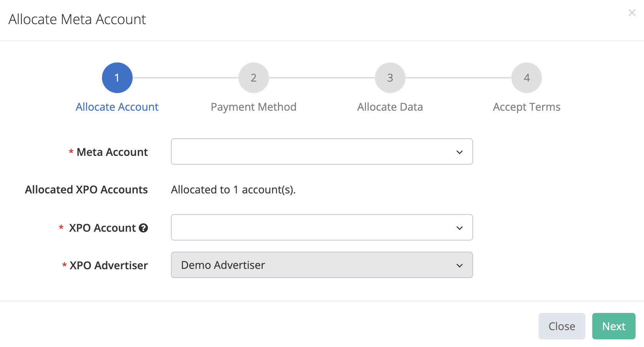Click step 4 Accept Terms circle
The width and height of the screenshot is (644, 347).
coord(526,77)
